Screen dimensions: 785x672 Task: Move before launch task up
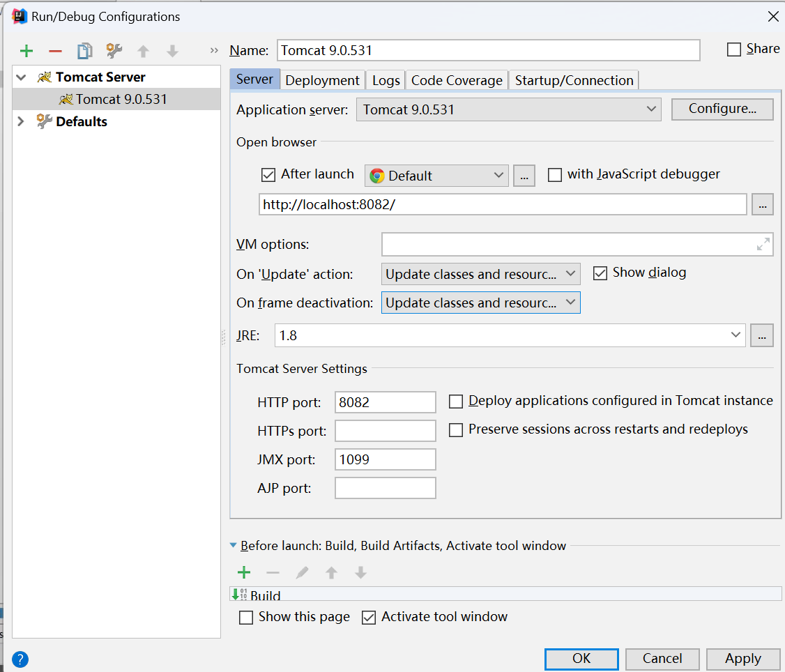(x=331, y=572)
